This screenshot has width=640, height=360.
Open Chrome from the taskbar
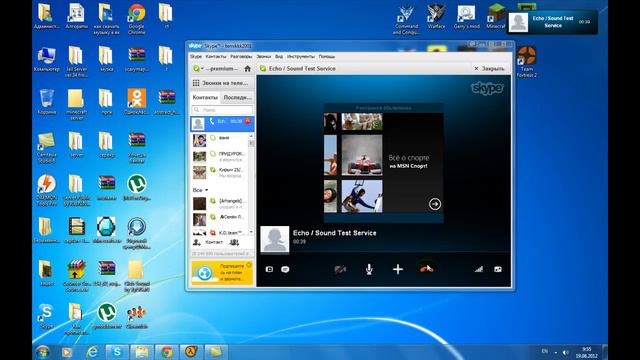click(x=166, y=351)
